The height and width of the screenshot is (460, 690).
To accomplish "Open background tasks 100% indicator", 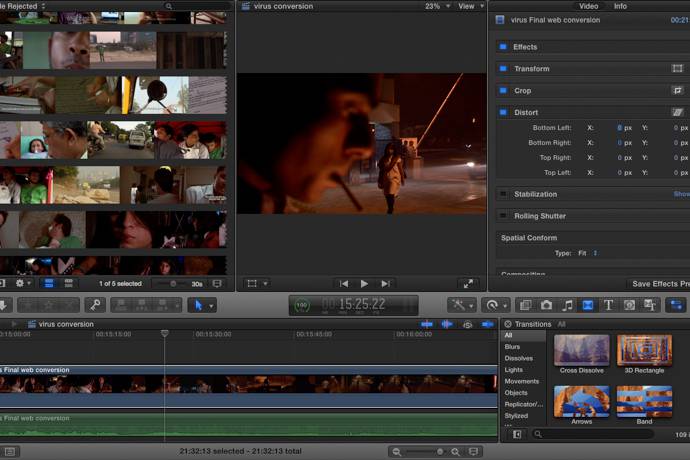I will [x=302, y=305].
